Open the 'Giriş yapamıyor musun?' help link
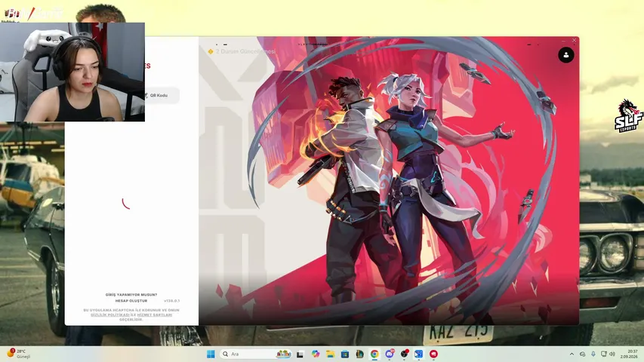Screen dimensions: 644x362 (131, 295)
